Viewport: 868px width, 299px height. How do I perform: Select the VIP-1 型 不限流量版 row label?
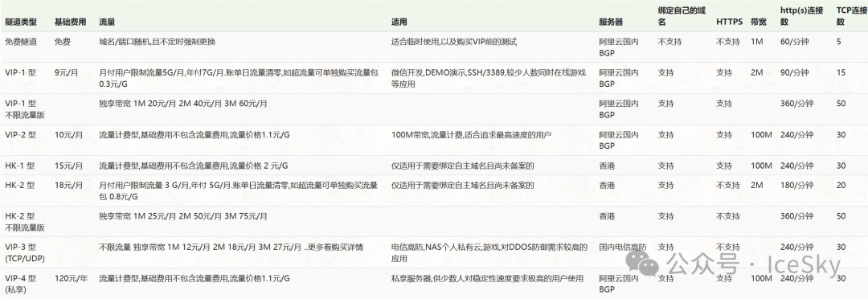(25, 109)
